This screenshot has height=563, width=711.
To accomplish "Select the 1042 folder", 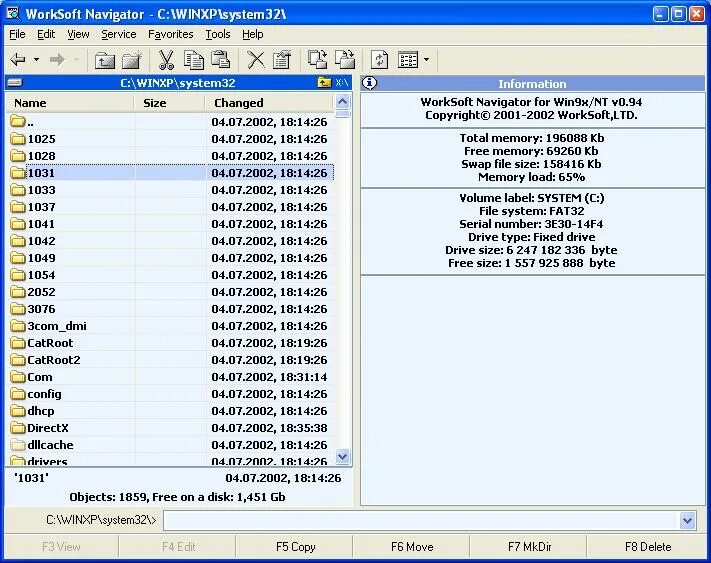I will tap(170, 241).
